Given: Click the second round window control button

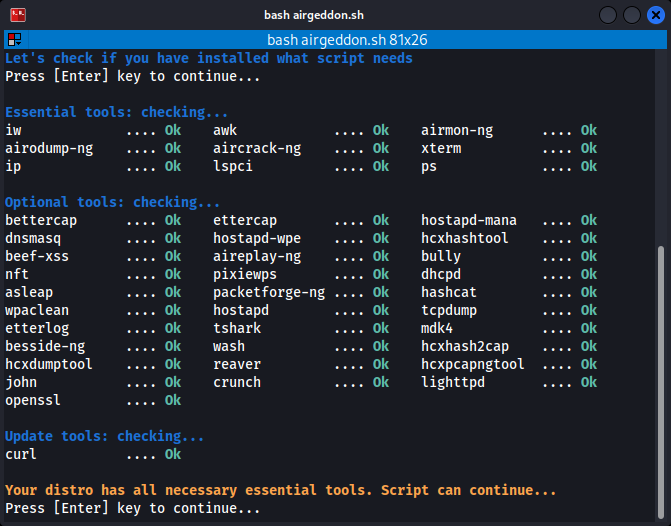Looking at the screenshot, I should [632, 15].
